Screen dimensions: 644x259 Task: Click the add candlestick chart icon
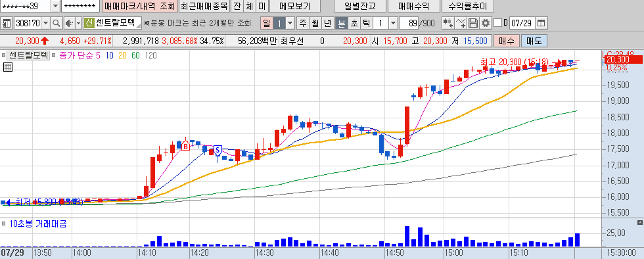point(448,23)
